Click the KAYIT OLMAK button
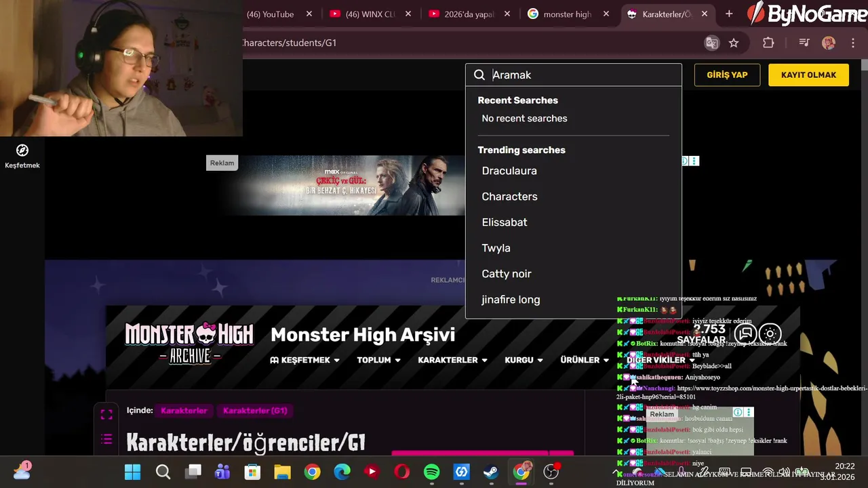 point(808,75)
